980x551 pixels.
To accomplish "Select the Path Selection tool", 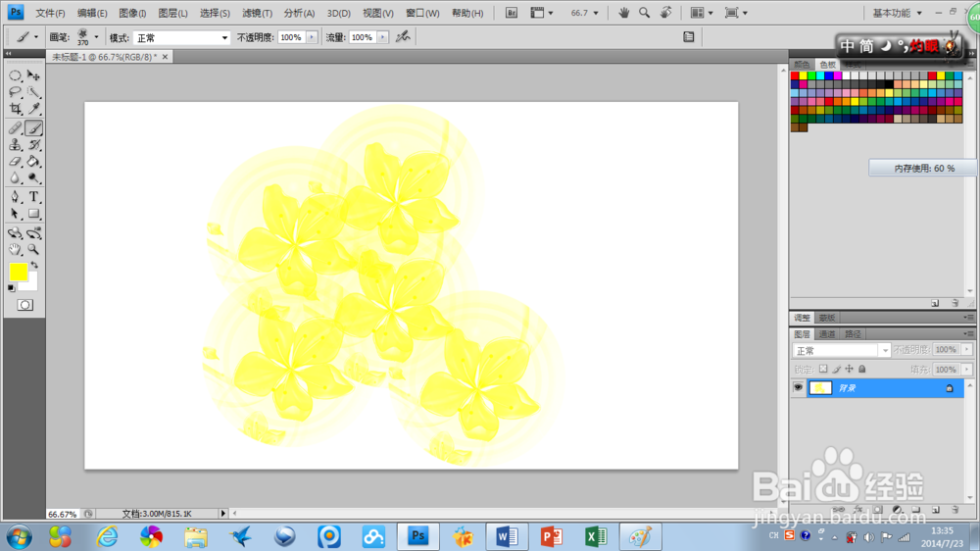I will coord(15,214).
